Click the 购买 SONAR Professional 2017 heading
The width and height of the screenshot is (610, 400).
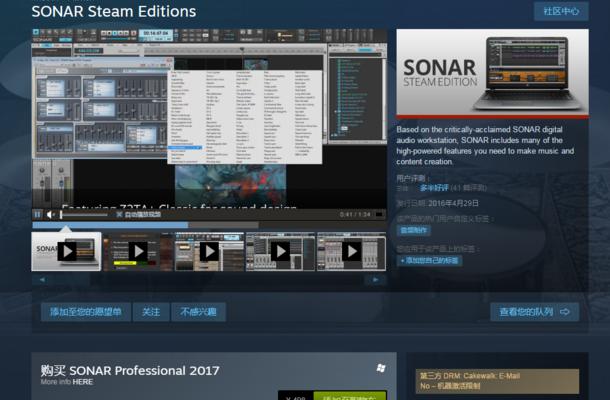pos(130,370)
